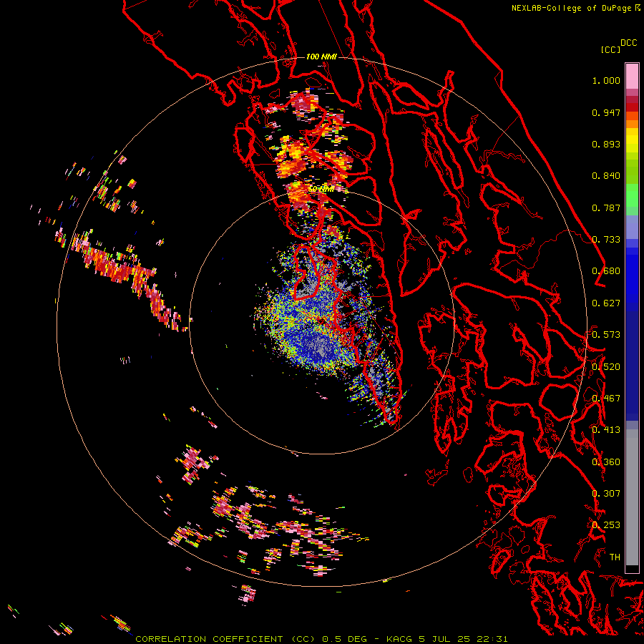The height and width of the screenshot is (644, 644).
Task: Click the 0.573 legend value
Action: [x=606, y=335]
